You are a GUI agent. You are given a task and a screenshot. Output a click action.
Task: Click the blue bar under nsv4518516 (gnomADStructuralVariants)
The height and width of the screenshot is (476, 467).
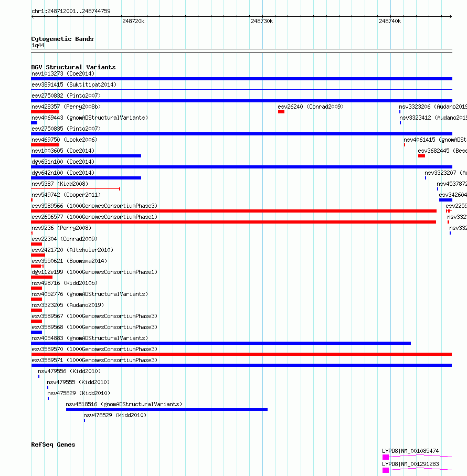point(167,409)
